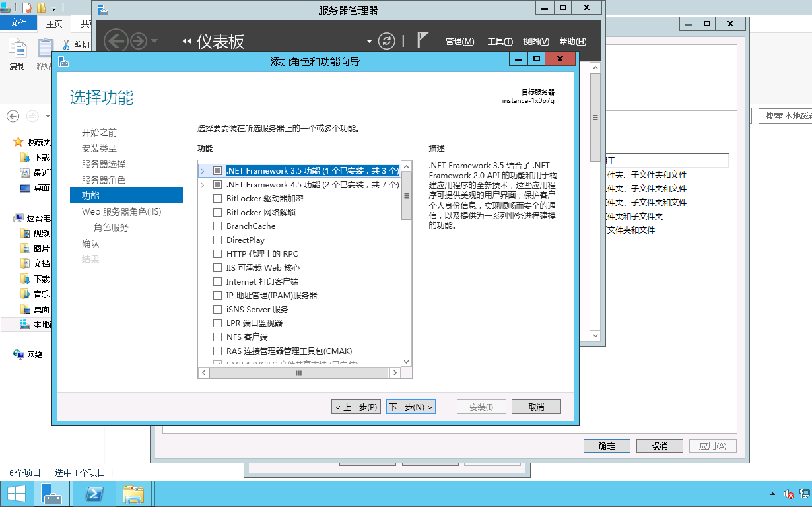The image size is (812, 507).
Task: Check the BranchCache checkbox
Action: [x=217, y=226]
